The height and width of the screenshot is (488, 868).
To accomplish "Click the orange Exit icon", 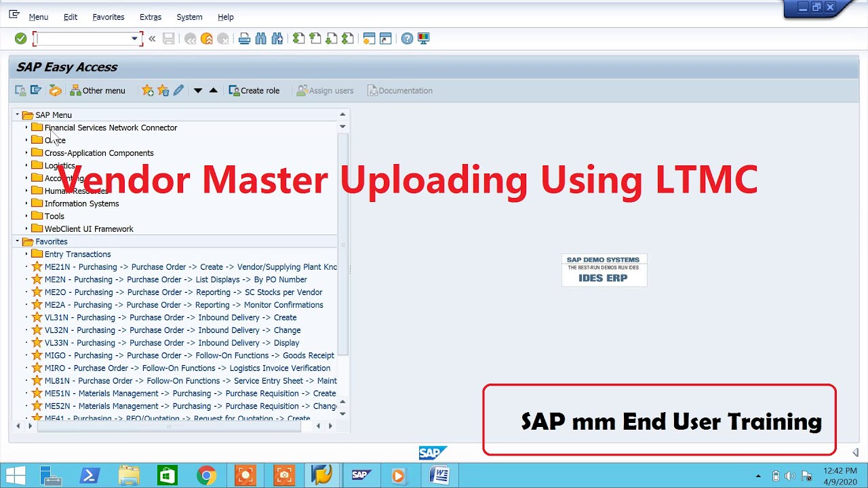I will click(207, 39).
